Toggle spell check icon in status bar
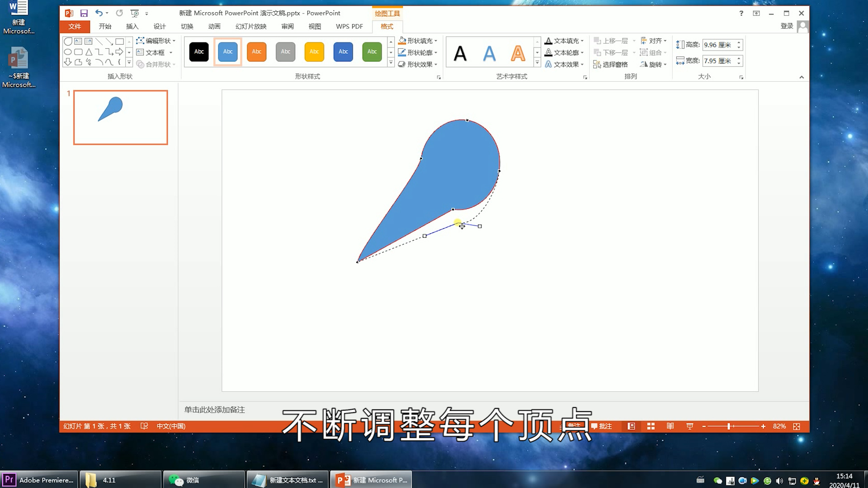The width and height of the screenshot is (868, 488). (144, 426)
